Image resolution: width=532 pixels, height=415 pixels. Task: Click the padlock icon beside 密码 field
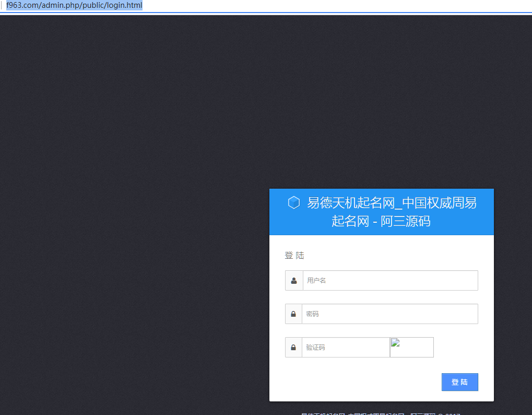[293, 314]
